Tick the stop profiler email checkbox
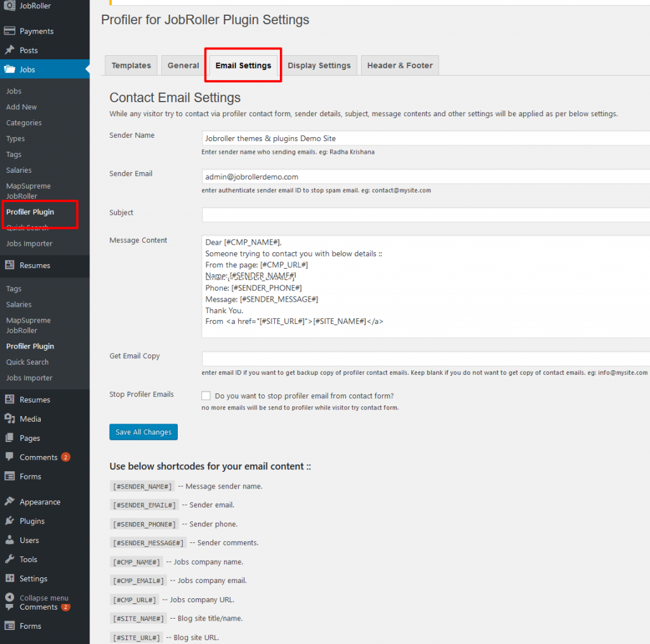650x644 pixels. click(x=206, y=396)
